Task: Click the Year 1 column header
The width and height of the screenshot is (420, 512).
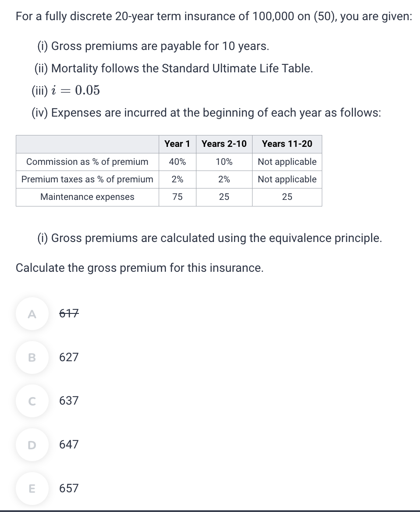Action: [x=177, y=144]
